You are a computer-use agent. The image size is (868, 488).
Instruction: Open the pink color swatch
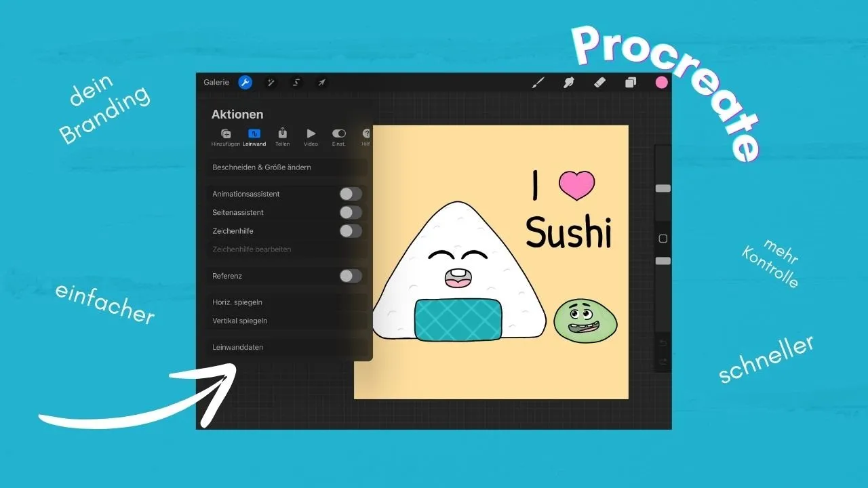tap(661, 83)
